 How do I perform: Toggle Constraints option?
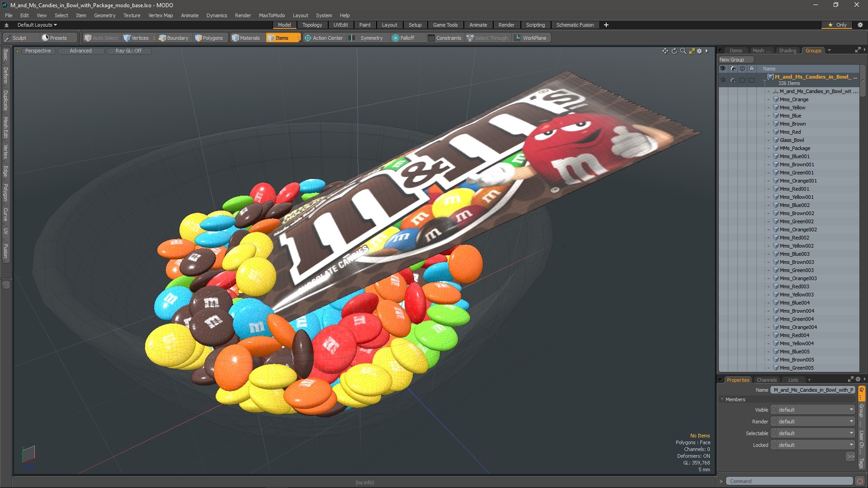click(445, 38)
